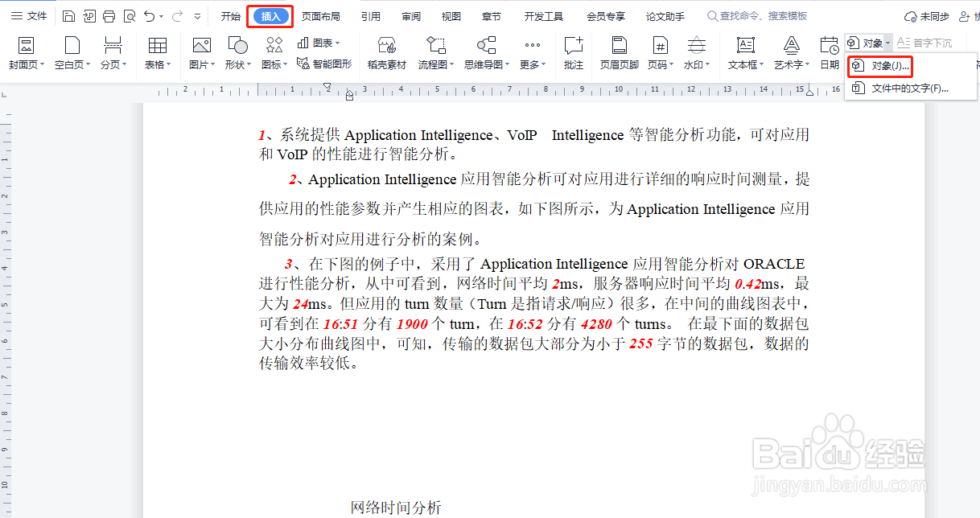Click the red value 0.42 in document
Viewport: 980px width, 518px height.
(747, 284)
